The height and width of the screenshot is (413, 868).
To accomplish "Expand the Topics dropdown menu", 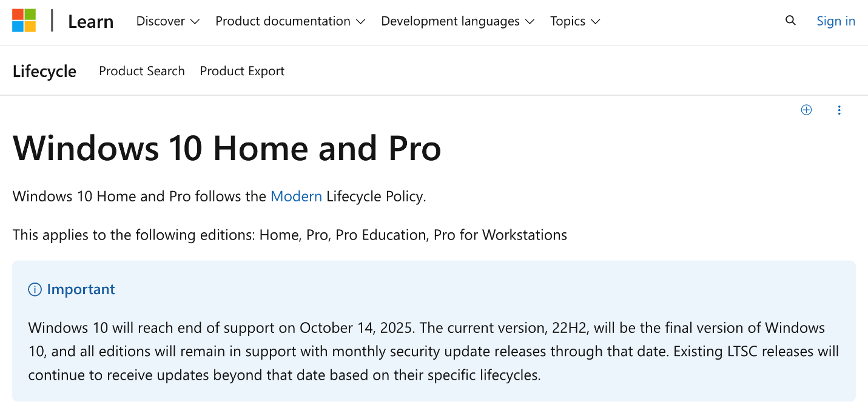I will pos(575,21).
